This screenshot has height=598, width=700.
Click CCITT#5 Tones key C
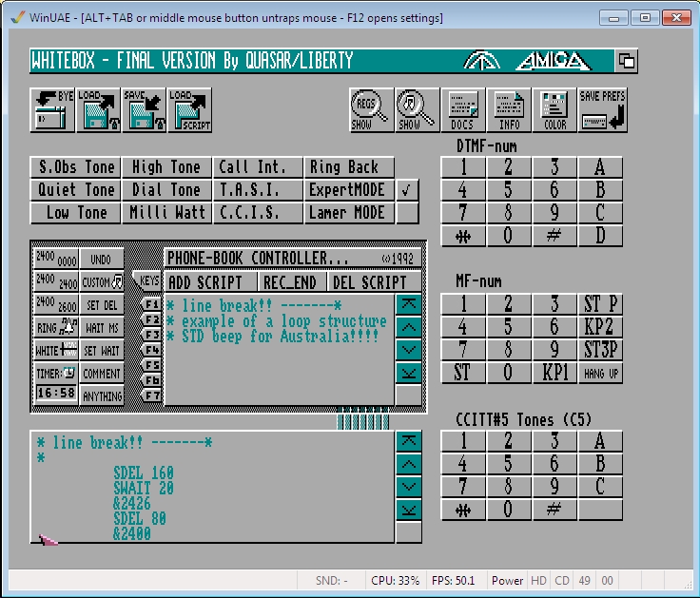(x=600, y=487)
